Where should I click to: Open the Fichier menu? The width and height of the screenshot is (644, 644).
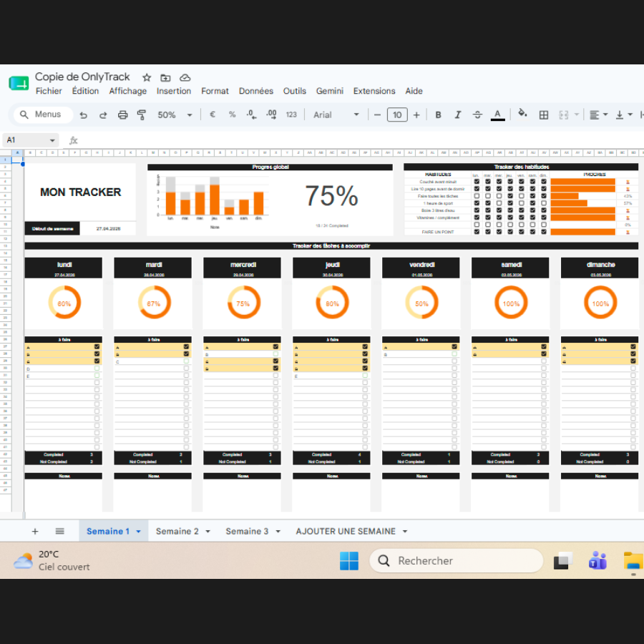click(x=49, y=91)
